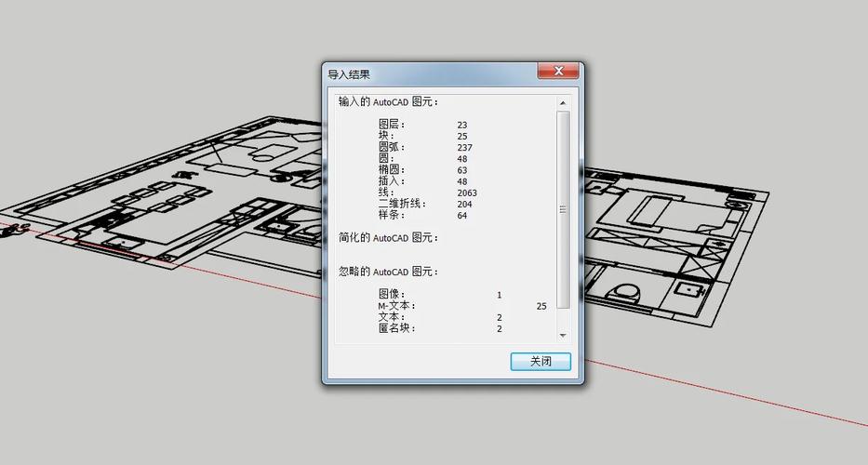This screenshot has height=465, width=868.
Task: Click the 忽略的 AutoCAD 图元 heading
Action: [x=388, y=272]
